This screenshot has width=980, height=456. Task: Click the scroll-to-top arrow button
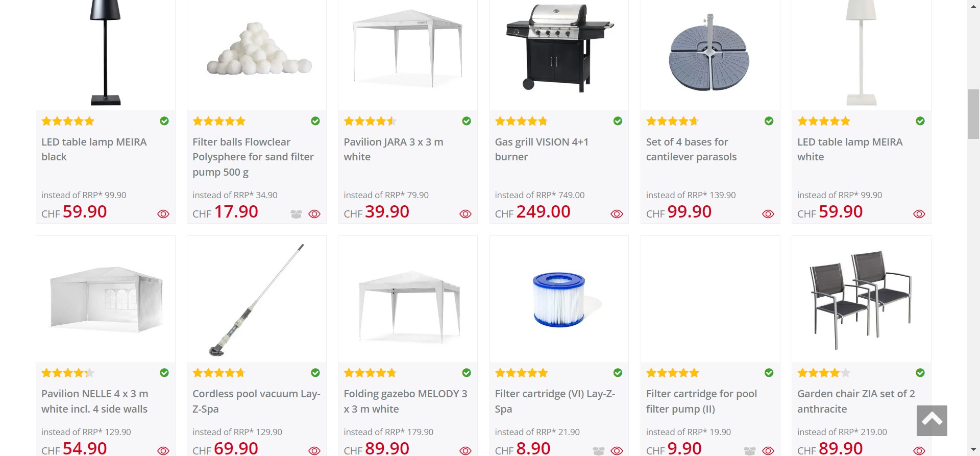(932, 420)
